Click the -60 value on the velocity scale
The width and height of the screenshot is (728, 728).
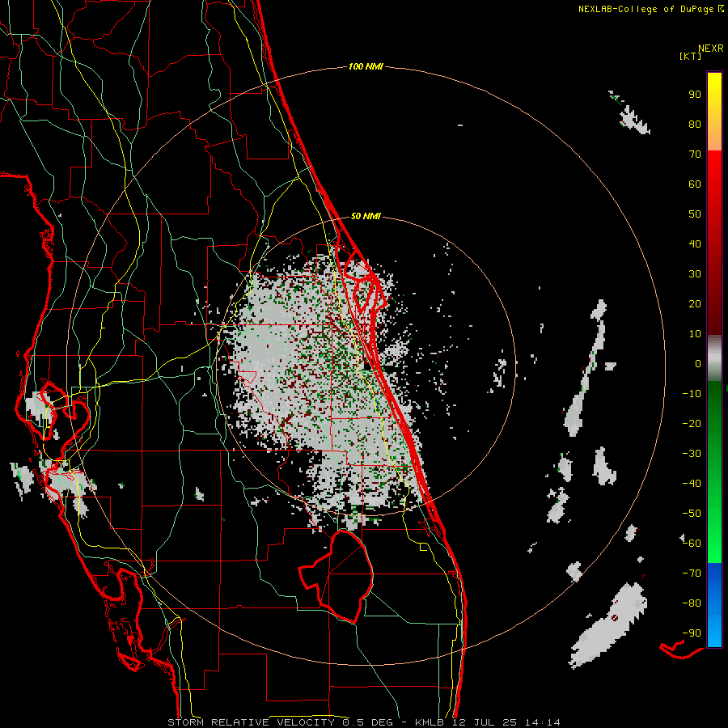(x=692, y=544)
